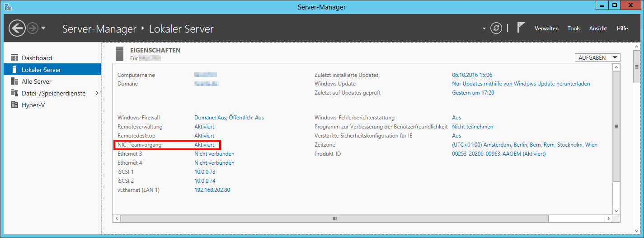Open the Tools menu
Viewport: 644px width, 238px height.
click(574, 29)
